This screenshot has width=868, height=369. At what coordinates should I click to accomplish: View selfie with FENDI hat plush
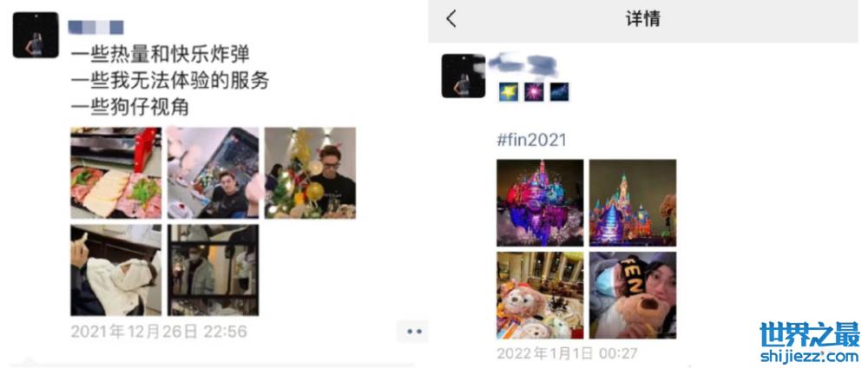point(633,295)
